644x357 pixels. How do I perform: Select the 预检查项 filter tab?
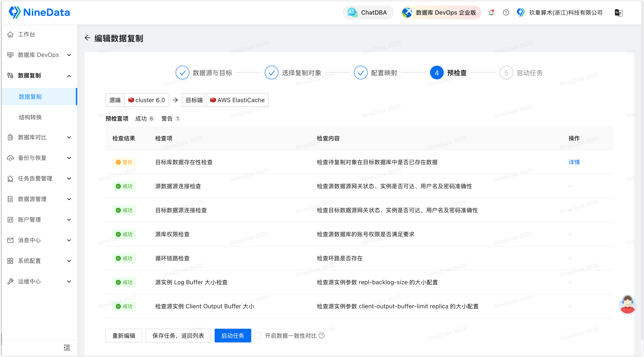pos(117,118)
